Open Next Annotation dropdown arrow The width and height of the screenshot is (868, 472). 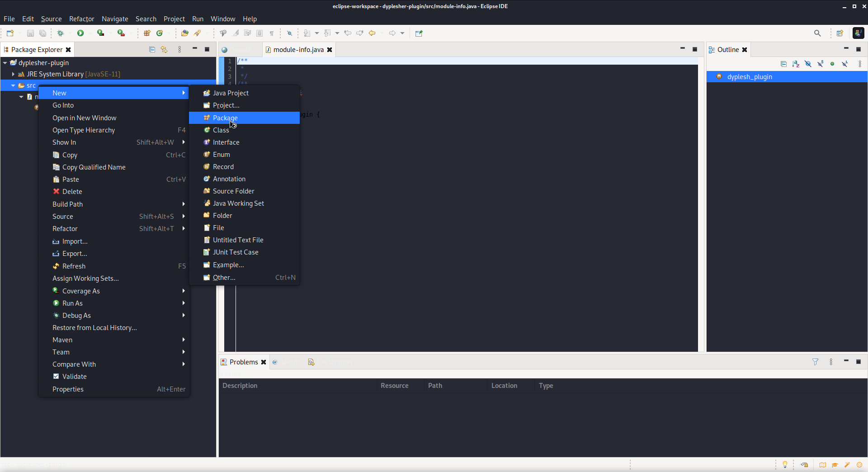(316, 33)
